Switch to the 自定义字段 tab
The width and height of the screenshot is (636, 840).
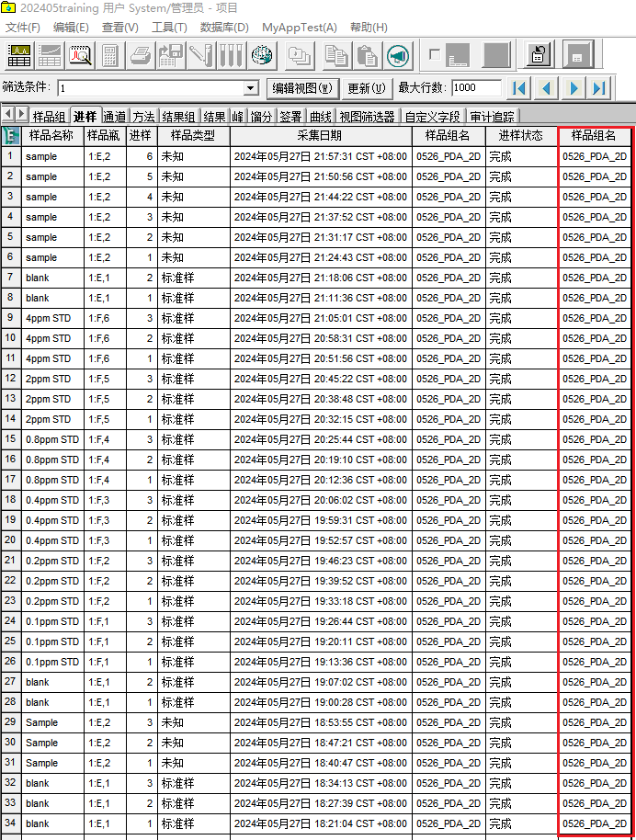point(432,117)
